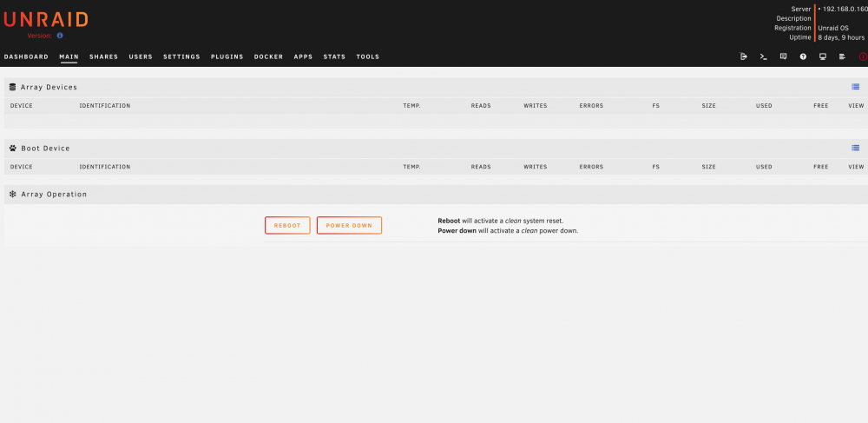Click Reads header in Boot Device table
The image size is (868, 423).
(x=481, y=167)
